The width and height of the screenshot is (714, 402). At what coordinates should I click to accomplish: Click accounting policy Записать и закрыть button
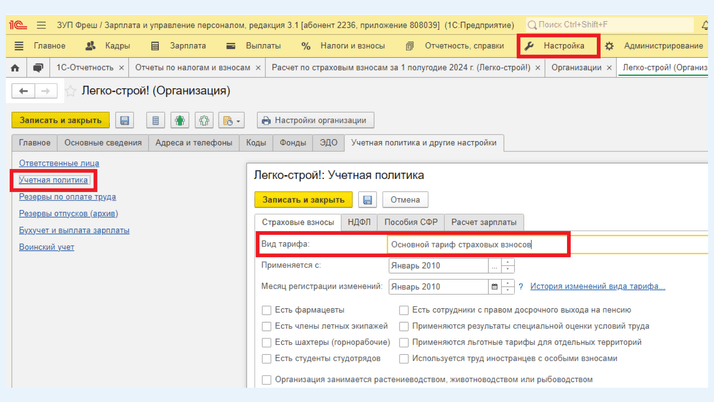[x=303, y=200]
